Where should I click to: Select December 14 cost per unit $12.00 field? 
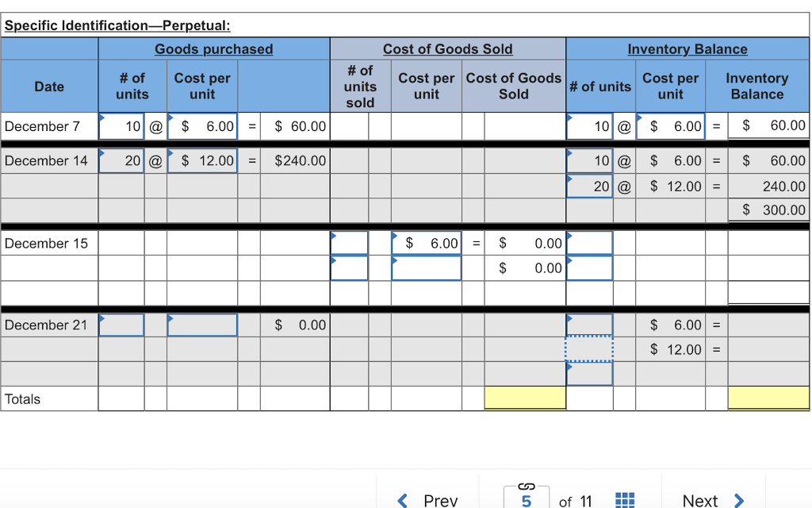click(x=202, y=160)
